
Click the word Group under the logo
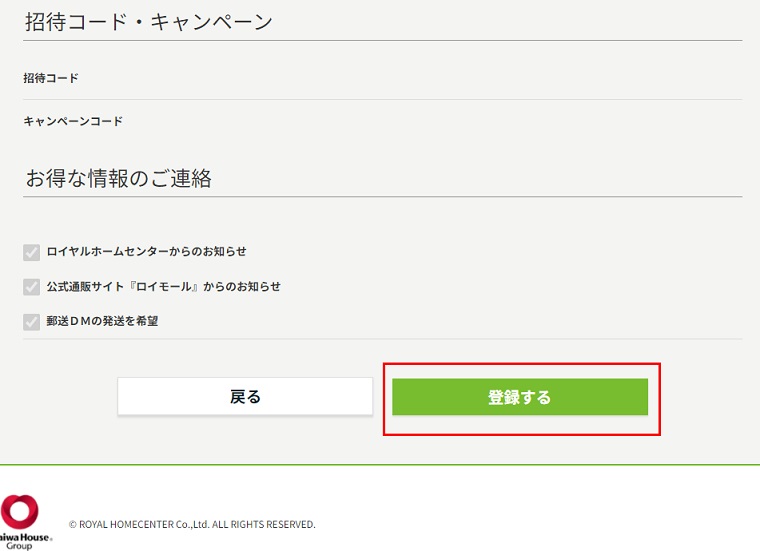tap(19, 546)
